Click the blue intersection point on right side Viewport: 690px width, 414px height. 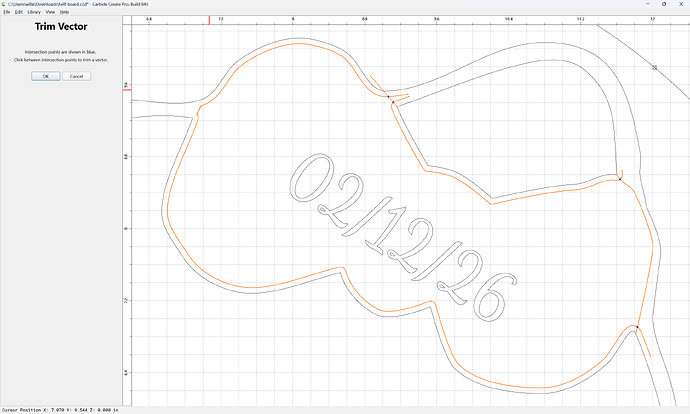point(620,179)
